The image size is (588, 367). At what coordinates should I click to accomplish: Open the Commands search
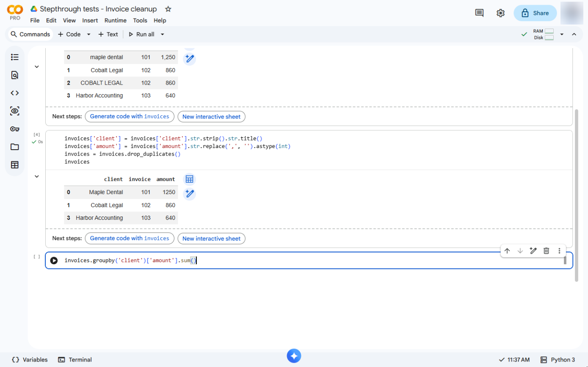30,34
